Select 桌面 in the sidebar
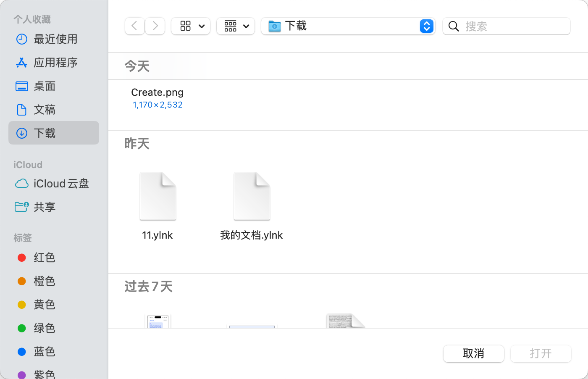 point(54,86)
